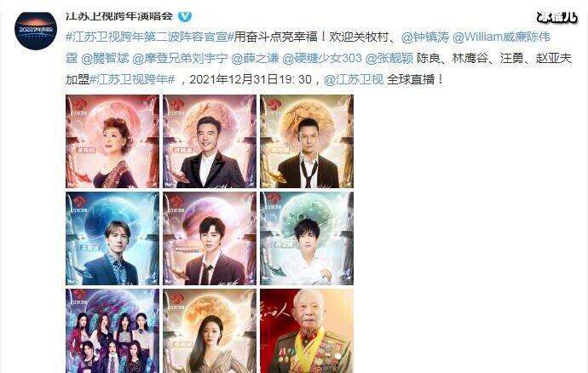Open the @硬糖少女303 mention

click(322, 58)
